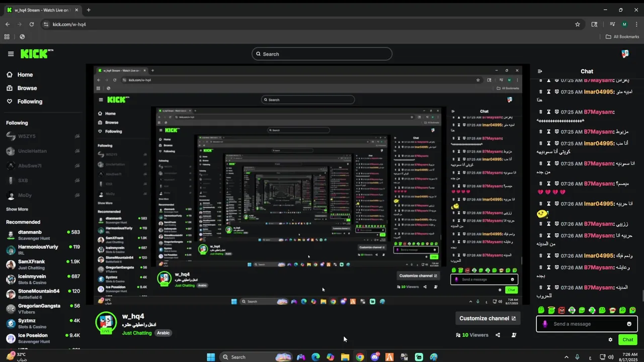This screenshot has width=644, height=362.
Task: Open File Explorer from taskbar
Action: coord(345,357)
